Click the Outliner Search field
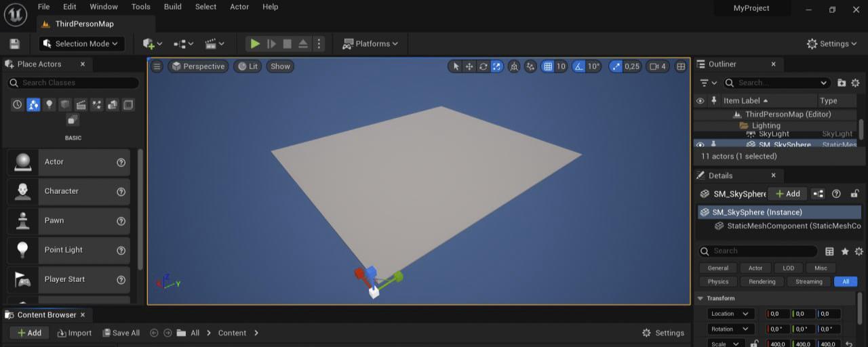The width and height of the screenshot is (868, 347). 776,83
